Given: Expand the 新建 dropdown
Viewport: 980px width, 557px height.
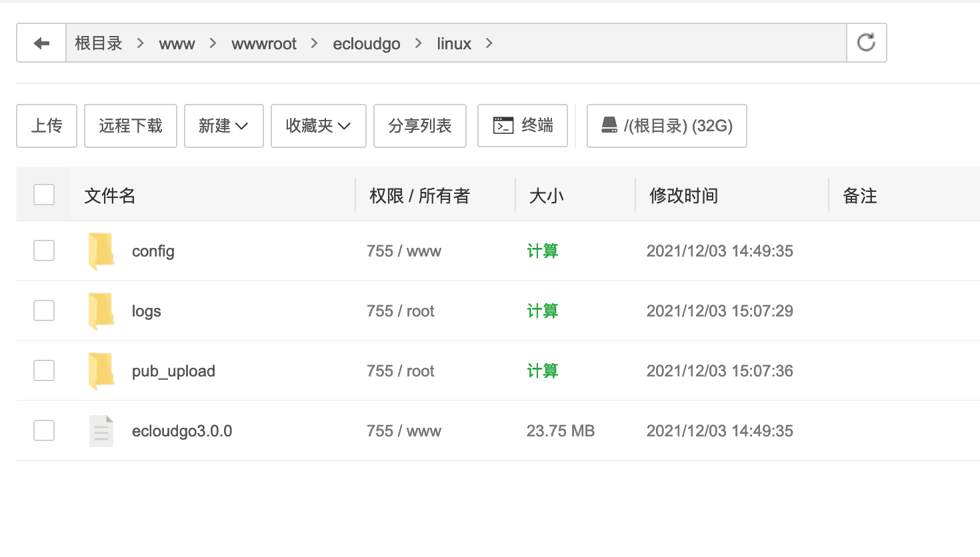Looking at the screenshot, I should coord(223,125).
